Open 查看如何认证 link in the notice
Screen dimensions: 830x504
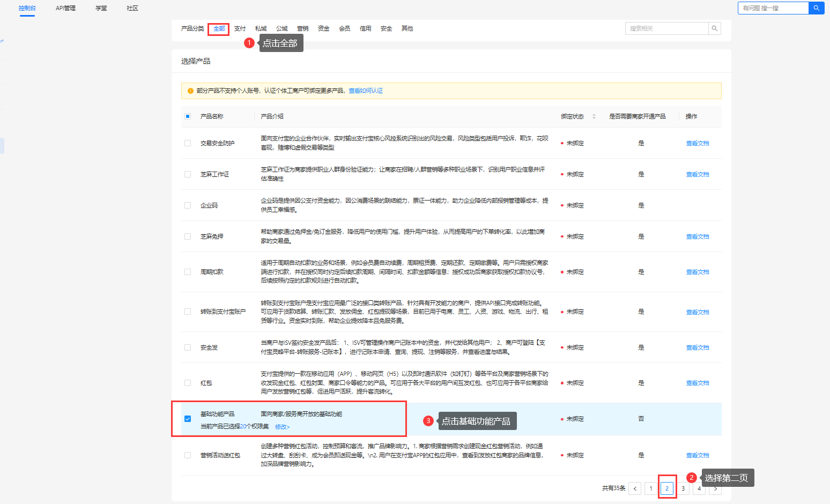[x=366, y=91]
